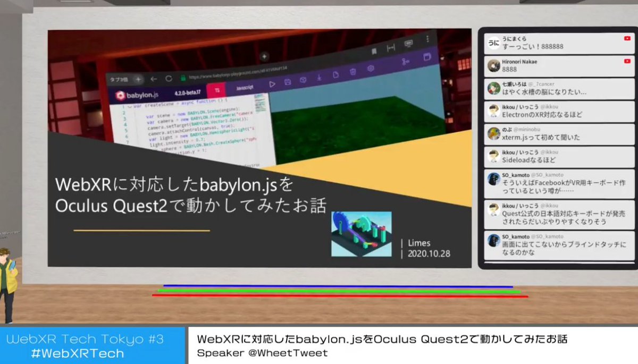Click the slide title WebXRに対応したbabylon.jsを
Image resolution: width=638 pixels, height=364 pixels.
[174, 186]
